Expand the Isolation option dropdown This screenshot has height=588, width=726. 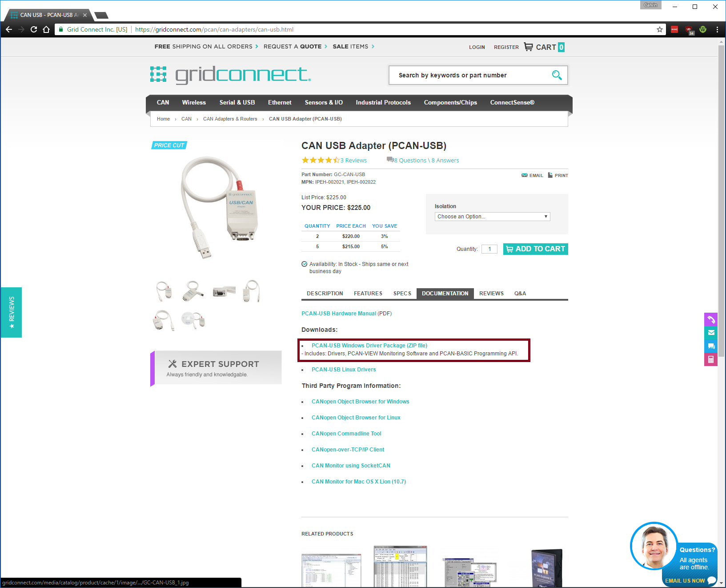(x=493, y=217)
